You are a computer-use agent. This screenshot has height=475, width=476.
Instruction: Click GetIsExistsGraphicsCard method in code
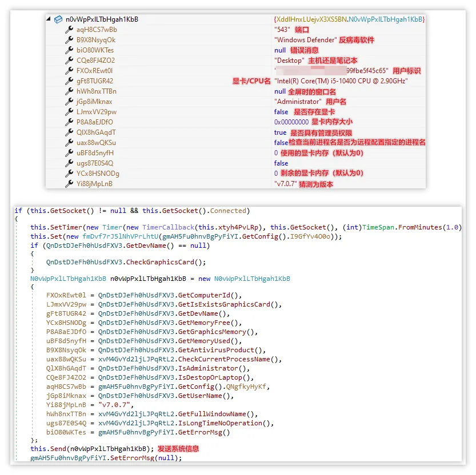pos(224,304)
